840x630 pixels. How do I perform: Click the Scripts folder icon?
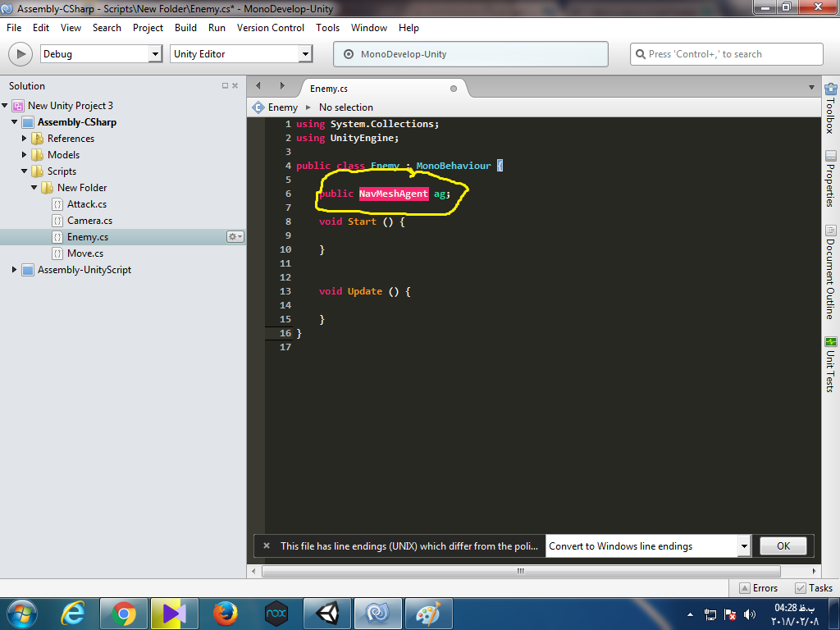[38, 171]
